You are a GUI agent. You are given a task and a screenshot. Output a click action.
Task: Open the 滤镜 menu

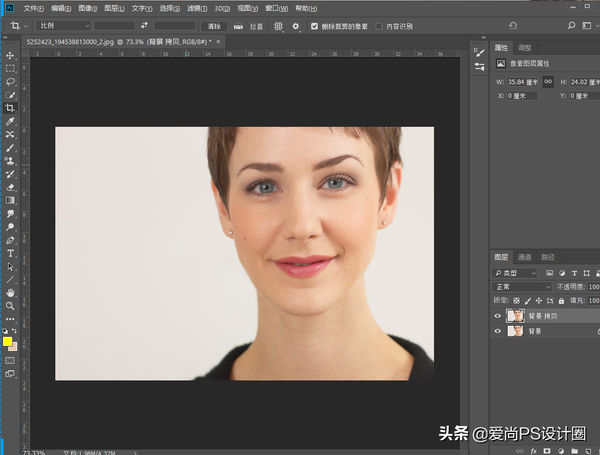point(195,8)
